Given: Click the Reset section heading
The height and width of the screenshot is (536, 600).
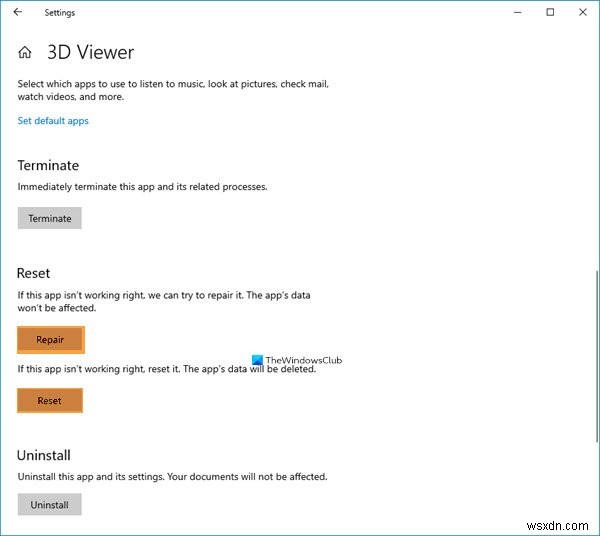Looking at the screenshot, I should (34, 273).
